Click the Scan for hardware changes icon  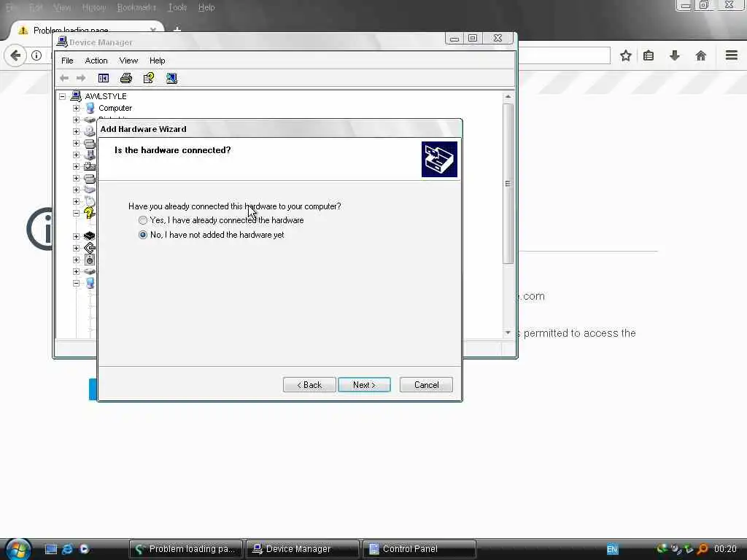coord(171,78)
